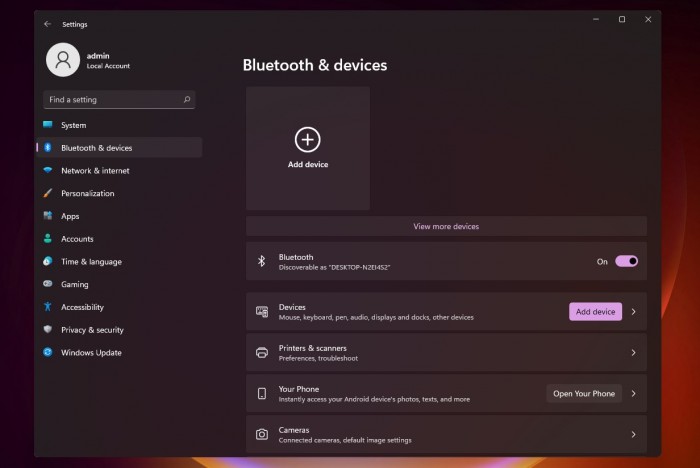Click the System monitor icon in sidebar
The height and width of the screenshot is (468, 700).
pyautogui.click(x=47, y=125)
